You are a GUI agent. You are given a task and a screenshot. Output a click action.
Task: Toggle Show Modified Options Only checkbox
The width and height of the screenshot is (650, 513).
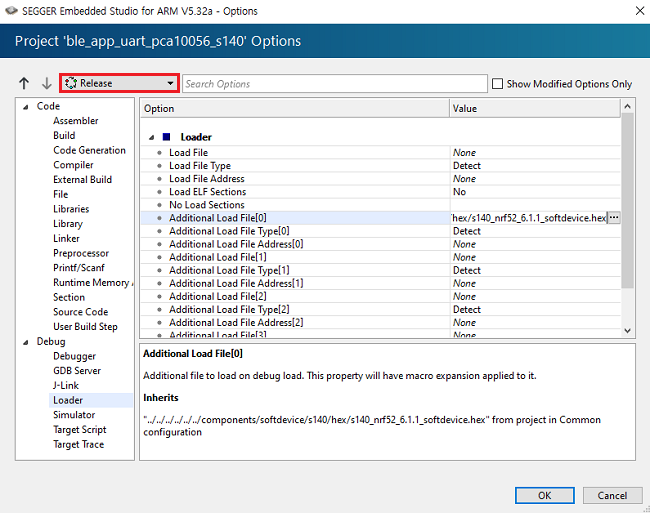click(x=497, y=84)
